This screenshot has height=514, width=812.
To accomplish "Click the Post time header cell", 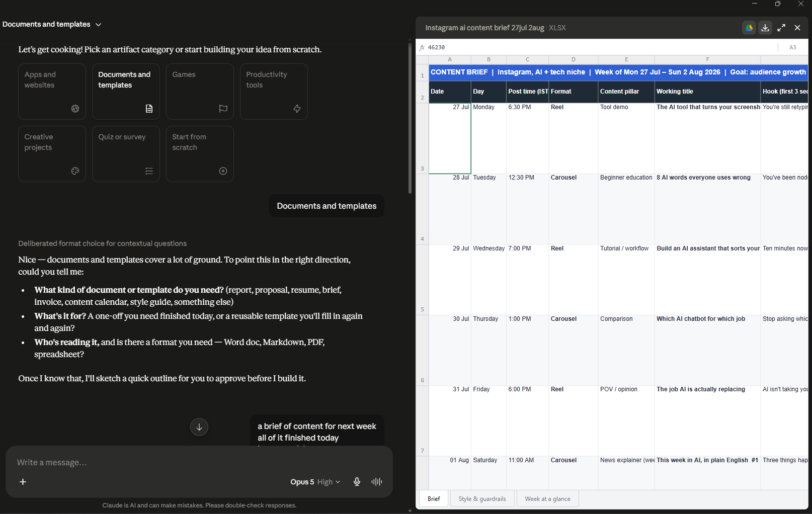I will click(x=527, y=92).
